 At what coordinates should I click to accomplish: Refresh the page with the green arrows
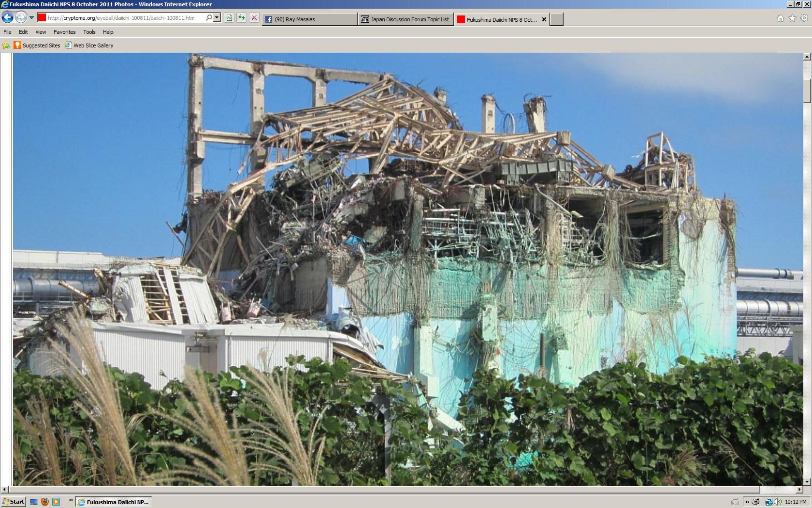[242, 18]
